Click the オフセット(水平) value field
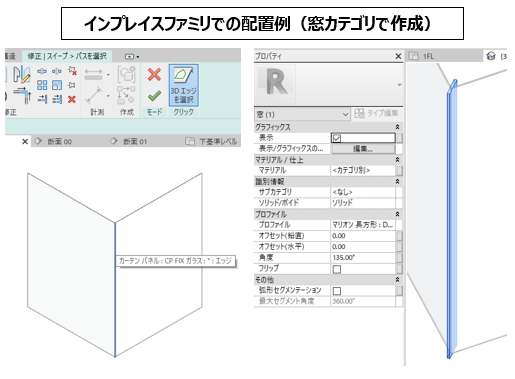The height and width of the screenshot is (379, 515). tap(363, 247)
